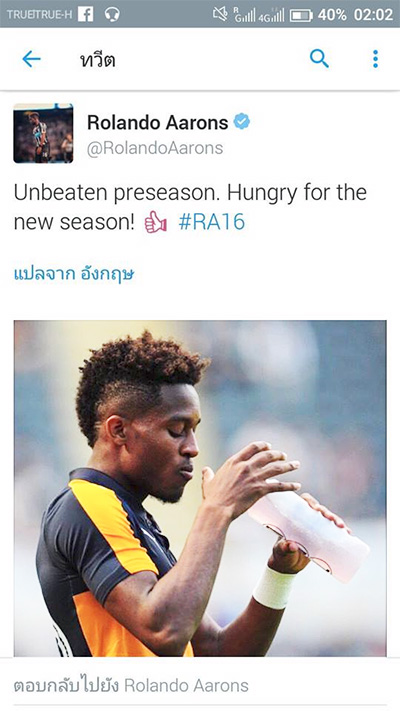
Task: Tap the back arrow icon
Action: (31, 59)
